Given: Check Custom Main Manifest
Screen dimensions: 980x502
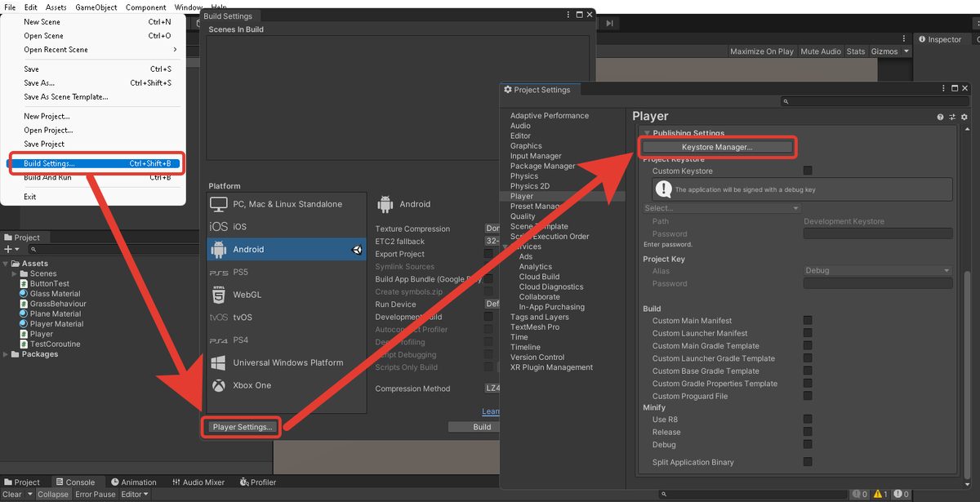Looking at the screenshot, I should (x=808, y=321).
